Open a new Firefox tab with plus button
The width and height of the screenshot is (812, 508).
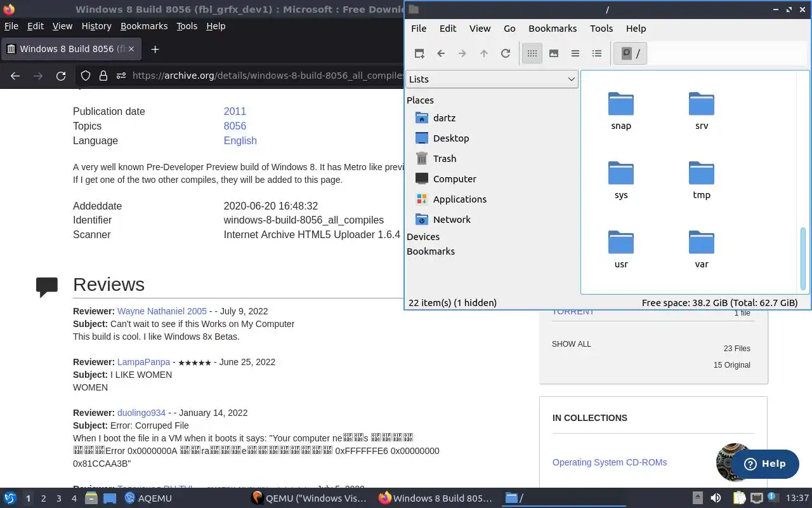click(155, 49)
